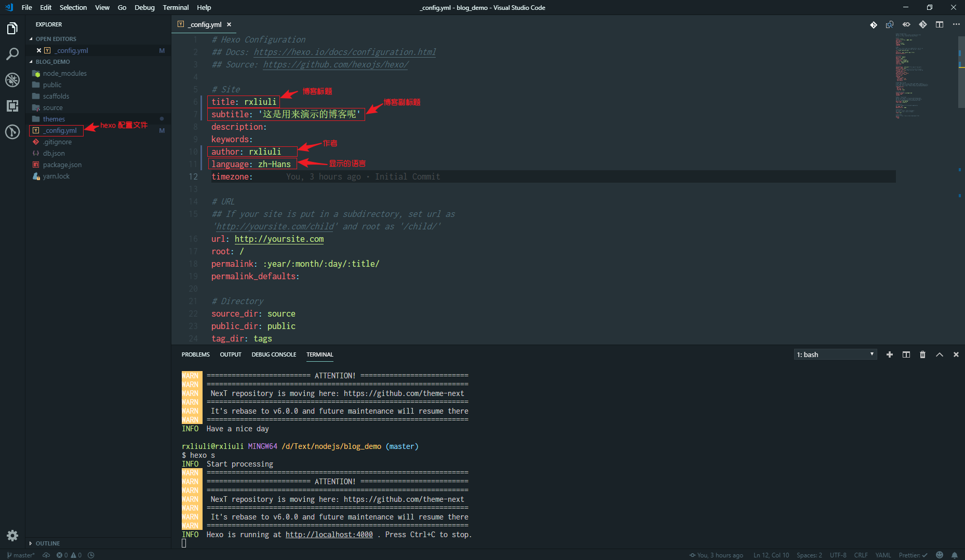Open the localhost:4000 link in terminal

tap(329, 535)
